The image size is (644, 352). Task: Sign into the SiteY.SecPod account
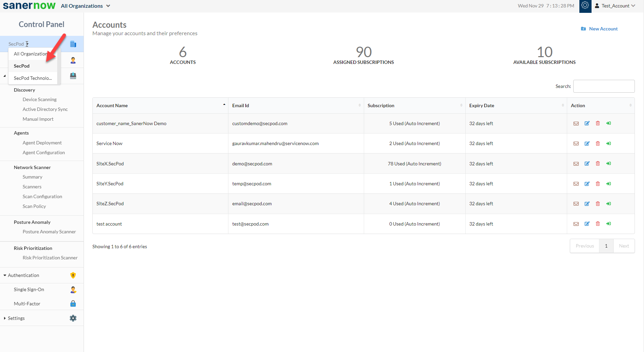tap(608, 184)
